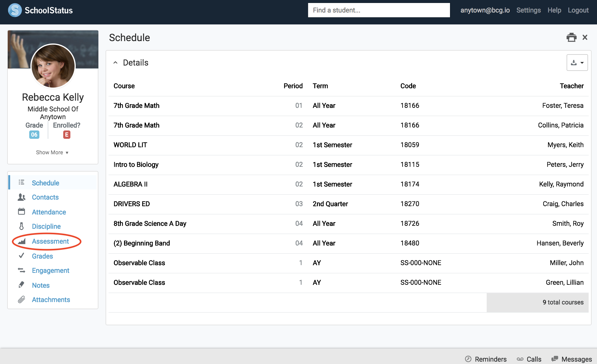
Task: Open the Contacts sidebar menu item
Action: tap(45, 197)
